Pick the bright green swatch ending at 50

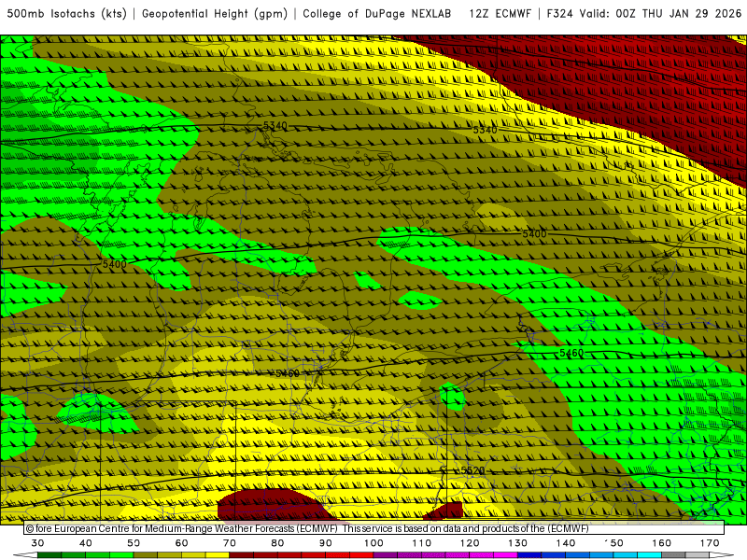pos(121,555)
